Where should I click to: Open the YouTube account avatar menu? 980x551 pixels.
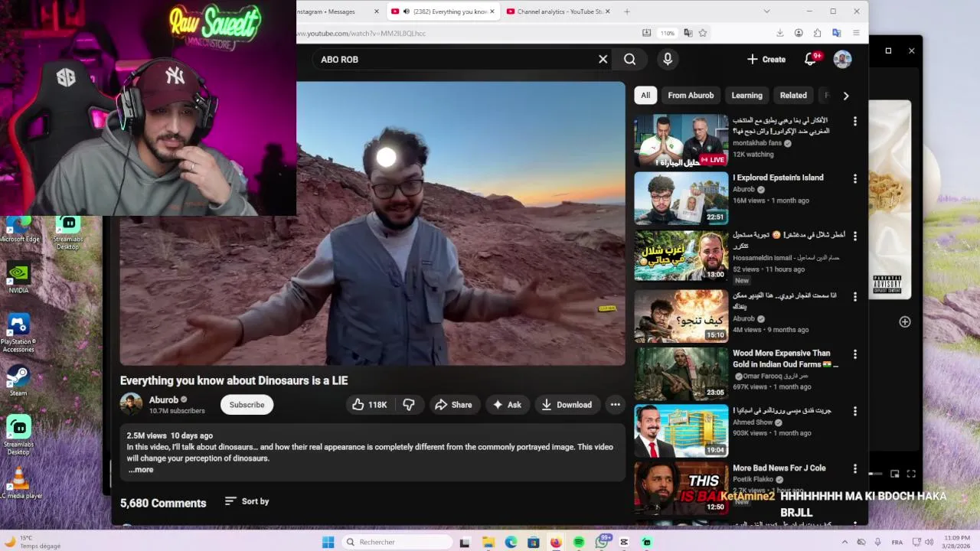(x=842, y=59)
